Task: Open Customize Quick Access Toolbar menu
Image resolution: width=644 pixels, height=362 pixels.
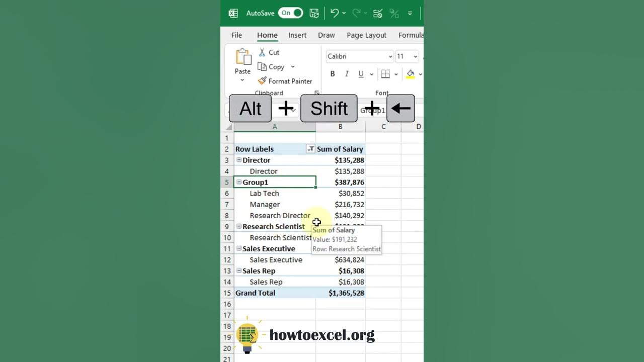Action: (x=410, y=14)
